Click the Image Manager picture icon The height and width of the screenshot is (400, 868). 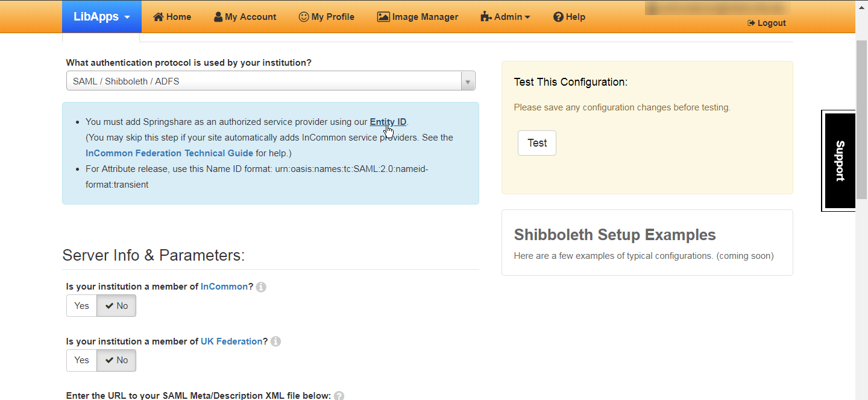(383, 17)
